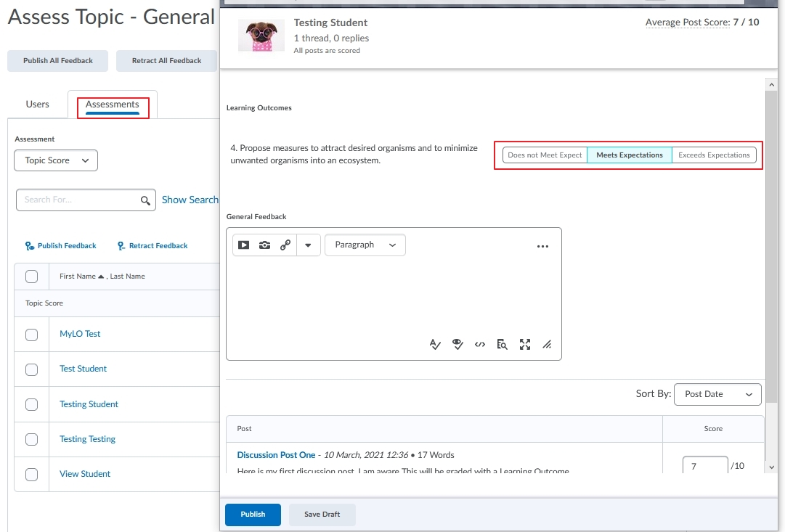
Task: Open accessibility checker icon
Action: pyautogui.click(x=457, y=344)
